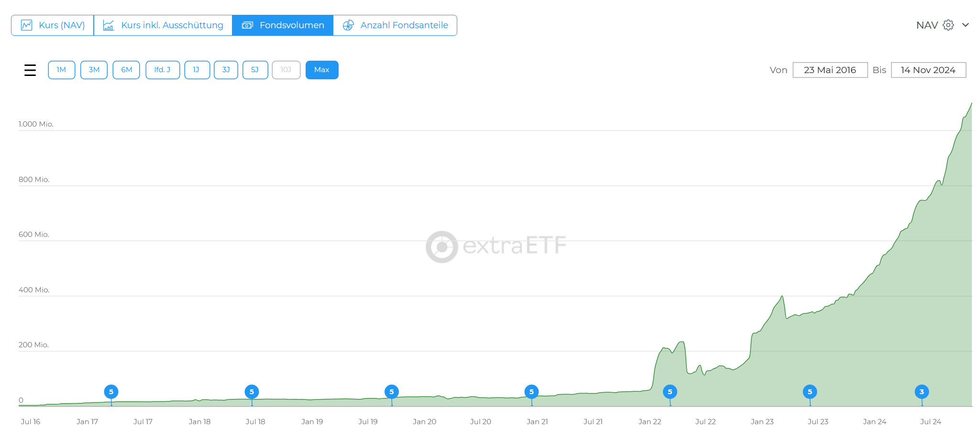Viewport: 980px width, 429px height.
Task: Click the extraETF watermark logo
Action: [442, 247]
